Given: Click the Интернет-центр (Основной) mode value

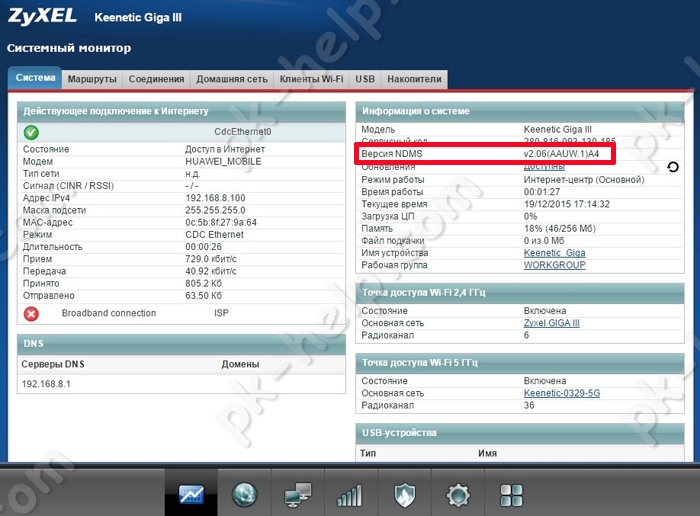Looking at the screenshot, I should coord(584,180).
